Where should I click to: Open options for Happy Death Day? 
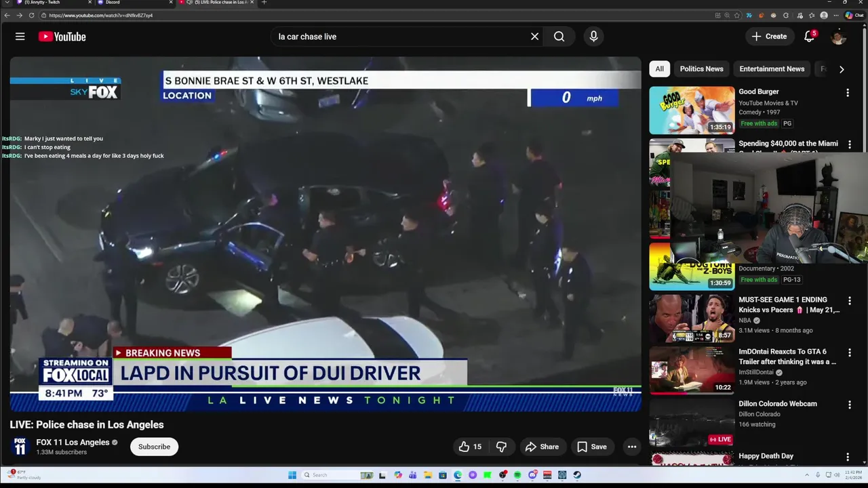coord(849,457)
